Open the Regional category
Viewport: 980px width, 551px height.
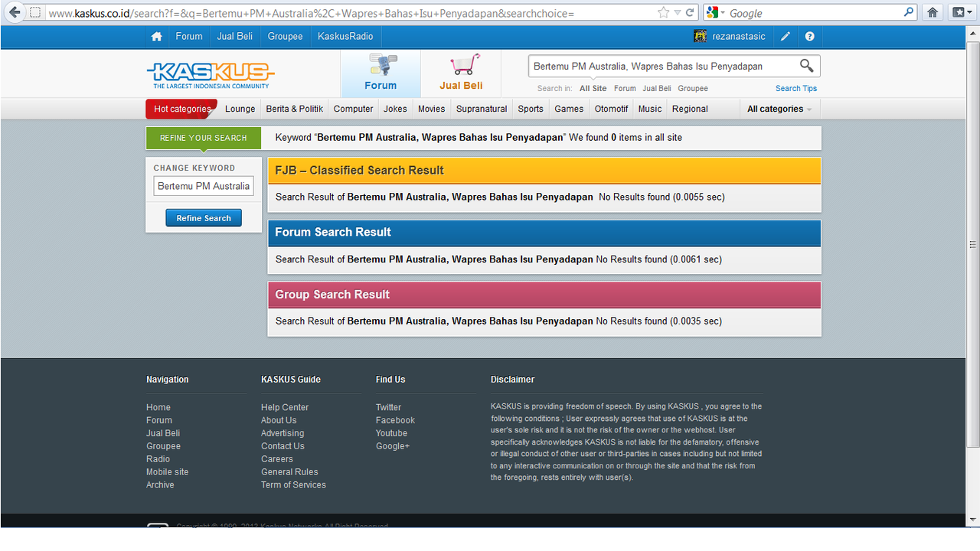(690, 109)
